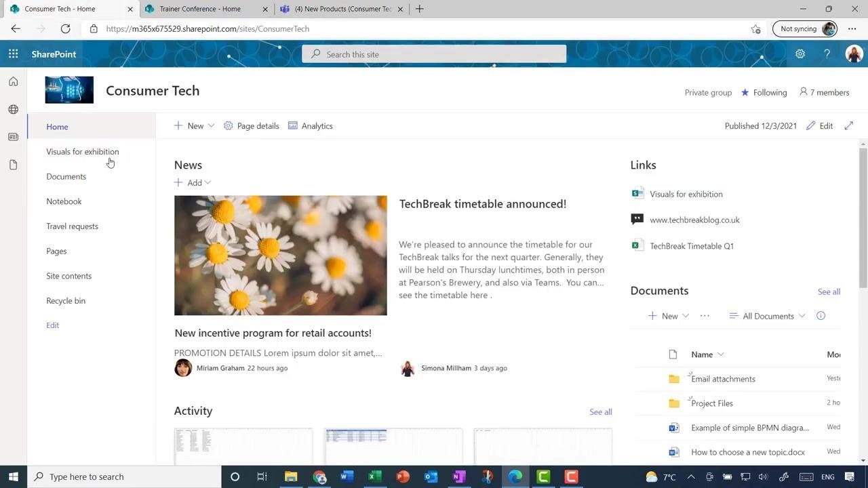Open a new browser tab with plus button
Viewport: 868px width, 488px height.
420,9
